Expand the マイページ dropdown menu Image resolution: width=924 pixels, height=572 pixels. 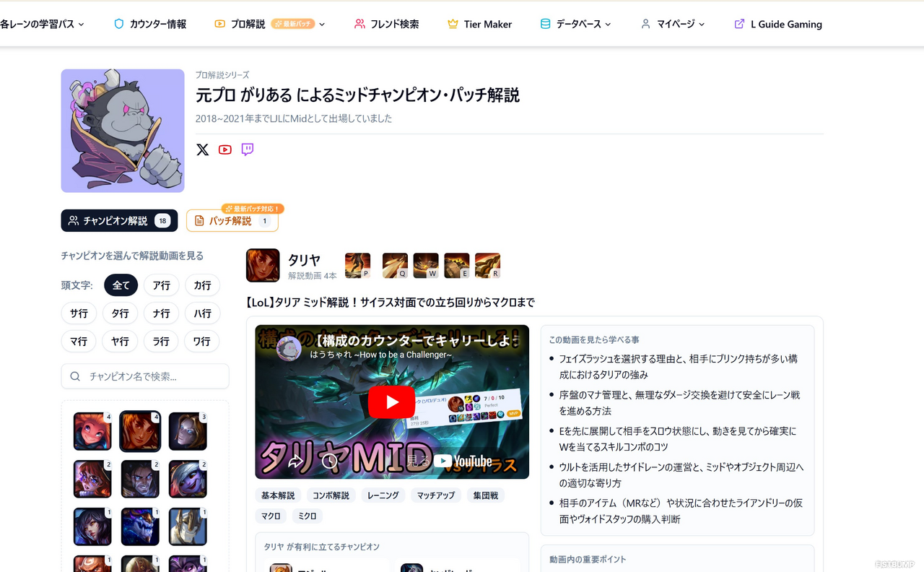click(x=673, y=24)
